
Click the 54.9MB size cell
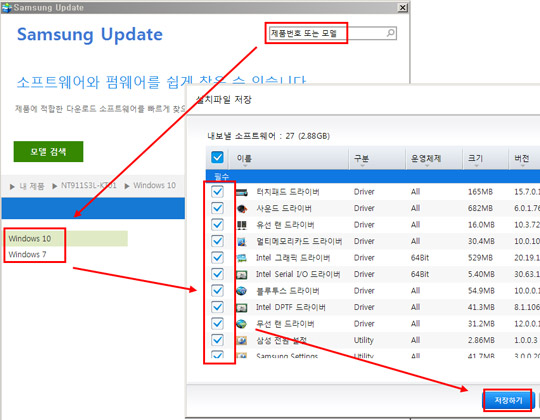pos(481,291)
